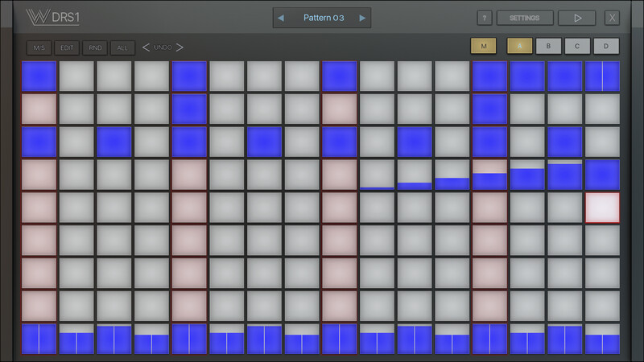The image size is (644, 362).
Task: Redo using the right chevron beside UNDO
Action: pyautogui.click(x=180, y=47)
